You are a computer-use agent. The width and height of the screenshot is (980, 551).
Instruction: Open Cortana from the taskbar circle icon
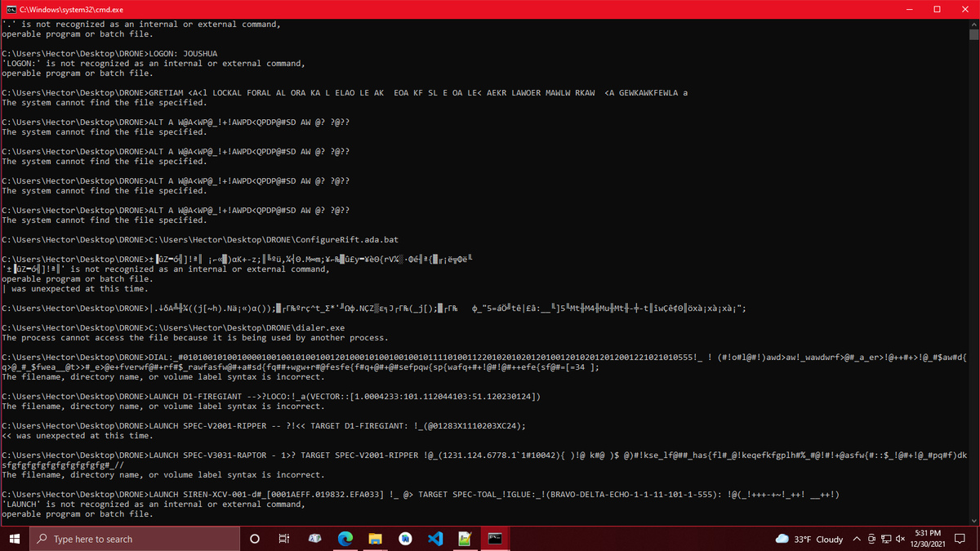[x=254, y=539]
